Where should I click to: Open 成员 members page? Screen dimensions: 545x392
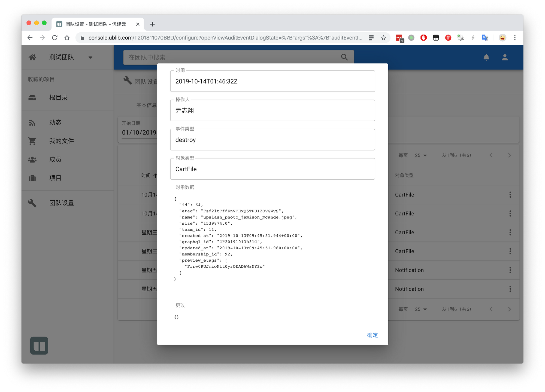tap(55, 160)
